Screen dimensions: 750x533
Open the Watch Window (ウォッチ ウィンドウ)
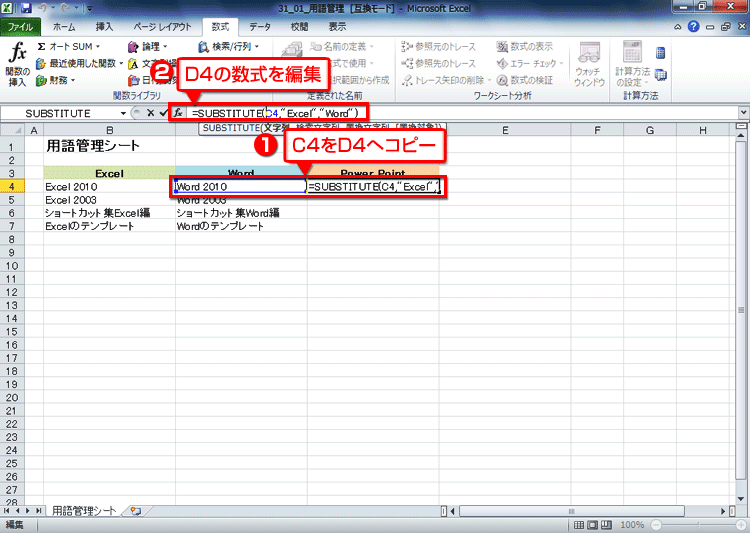[x=589, y=64]
